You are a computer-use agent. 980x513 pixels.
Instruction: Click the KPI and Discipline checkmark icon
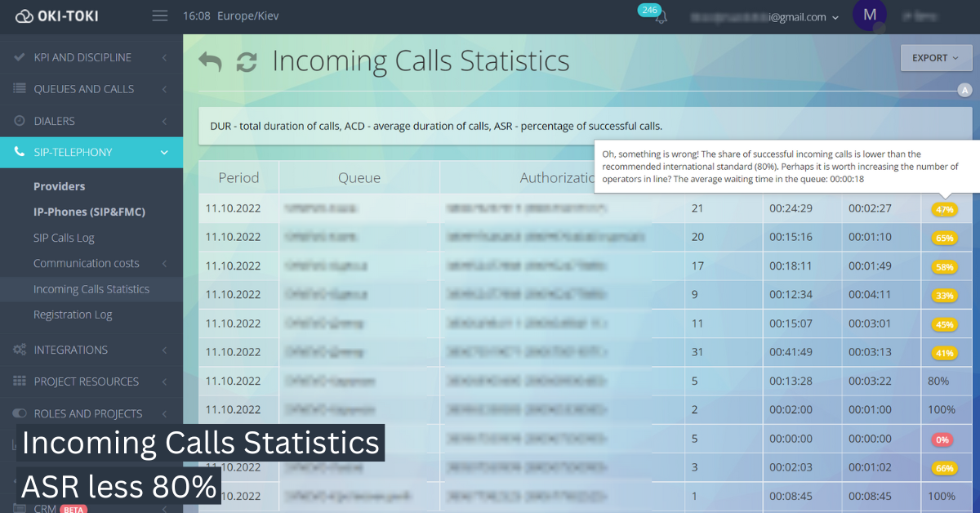pos(20,57)
